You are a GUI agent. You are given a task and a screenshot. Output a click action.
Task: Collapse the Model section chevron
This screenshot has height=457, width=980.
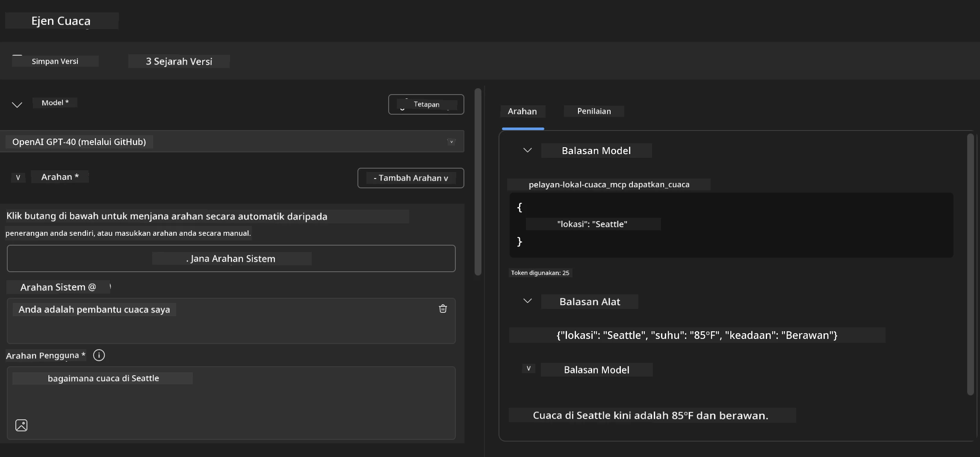(x=17, y=104)
